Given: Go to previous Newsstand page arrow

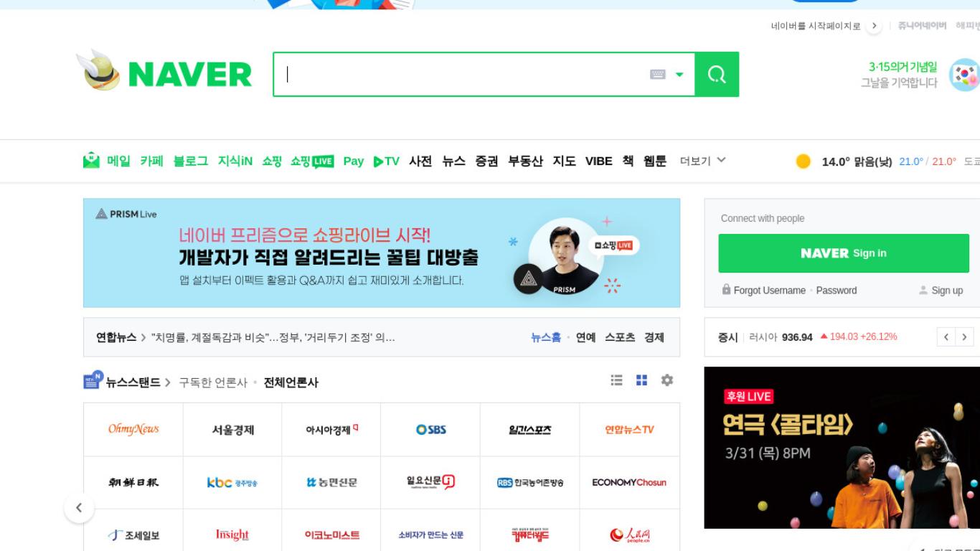Looking at the screenshot, I should point(79,508).
